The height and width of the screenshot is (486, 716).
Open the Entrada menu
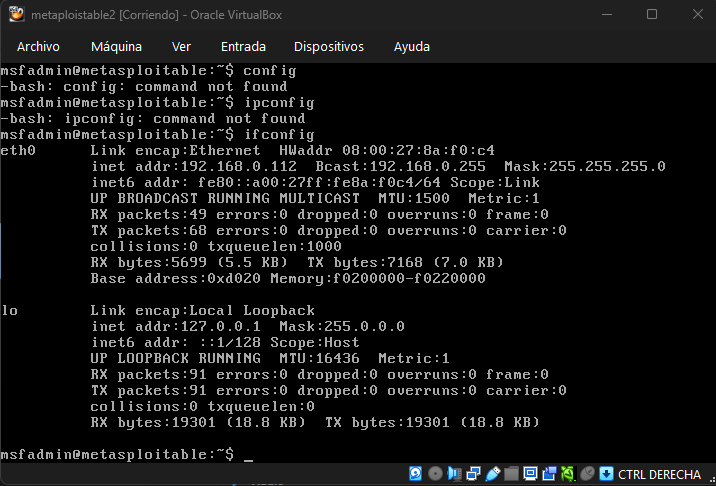[x=243, y=47]
